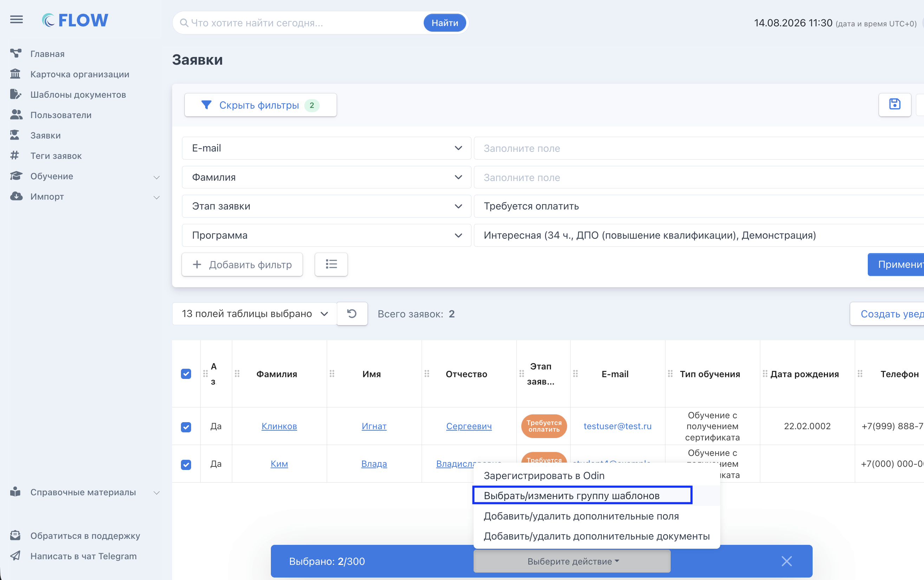Image resolution: width=924 pixels, height=580 pixels.
Task: Expand the Обучение sidebar section
Action: click(84, 176)
